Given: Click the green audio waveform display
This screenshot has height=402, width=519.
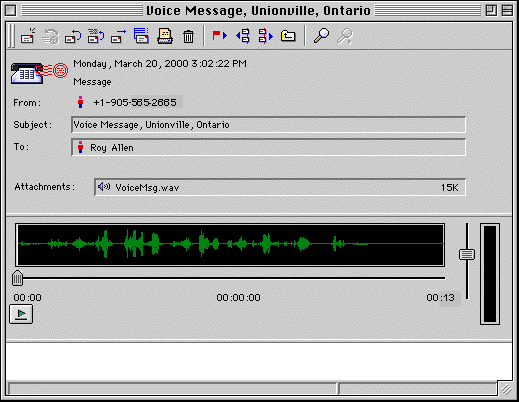Looking at the screenshot, I should tap(230, 245).
